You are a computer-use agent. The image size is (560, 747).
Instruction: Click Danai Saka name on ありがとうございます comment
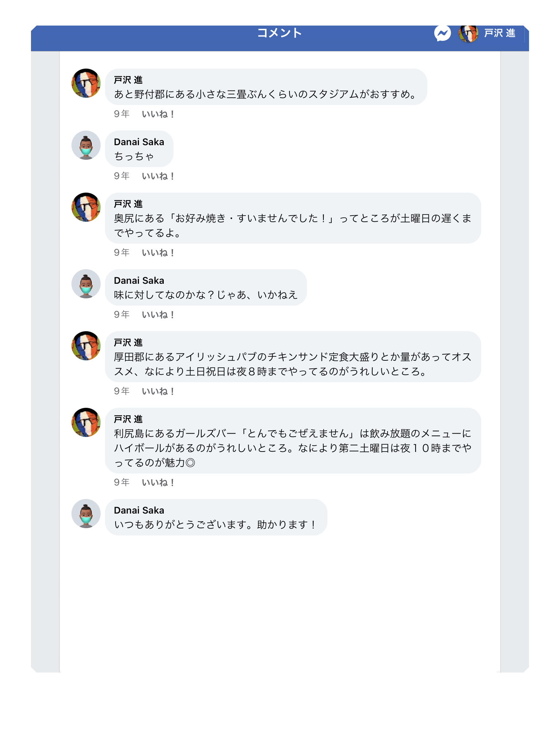[139, 510]
